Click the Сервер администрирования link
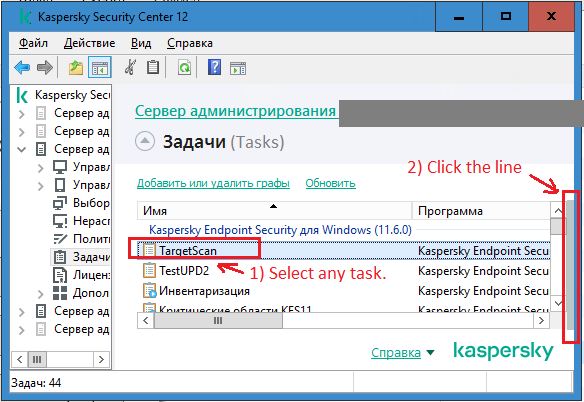The width and height of the screenshot is (584, 402). click(235, 111)
